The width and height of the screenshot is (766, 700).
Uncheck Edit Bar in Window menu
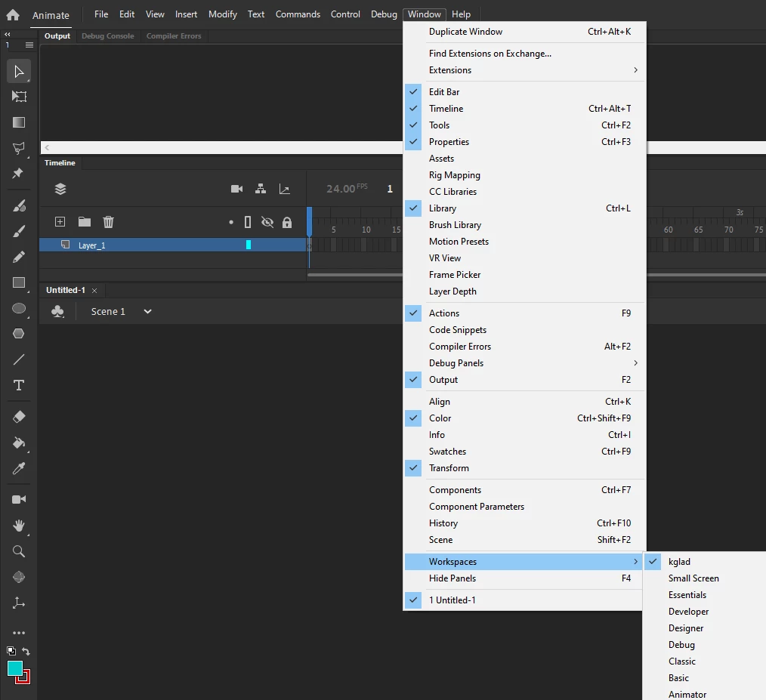point(525,92)
